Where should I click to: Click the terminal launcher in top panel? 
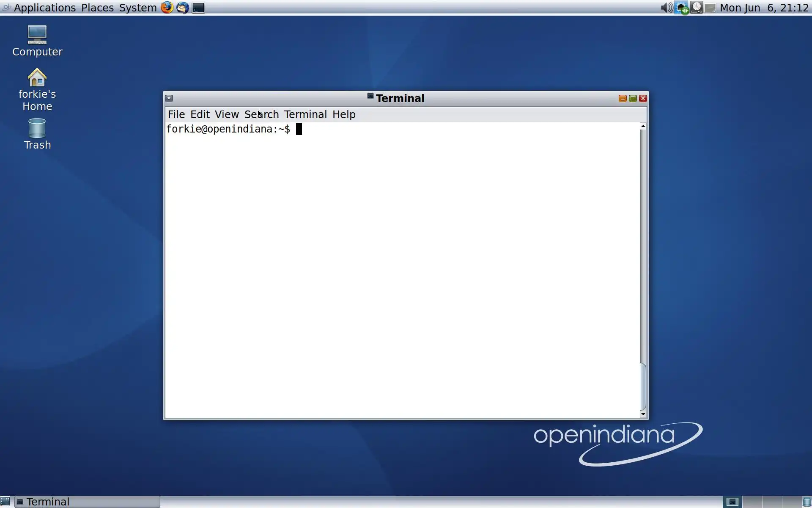pyautogui.click(x=198, y=8)
